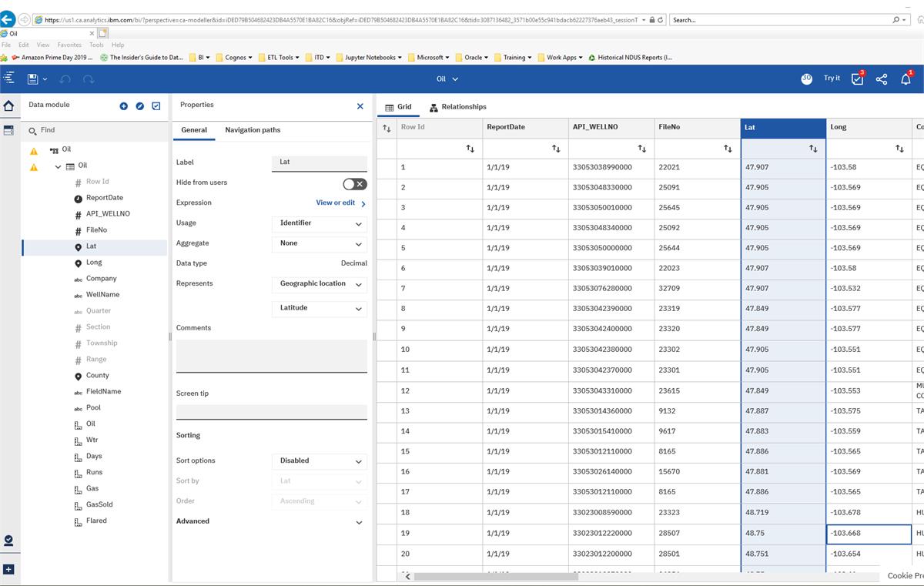924x586 pixels.
Task: Click the sort arrows under the ReportDate column
Action: [556, 149]
